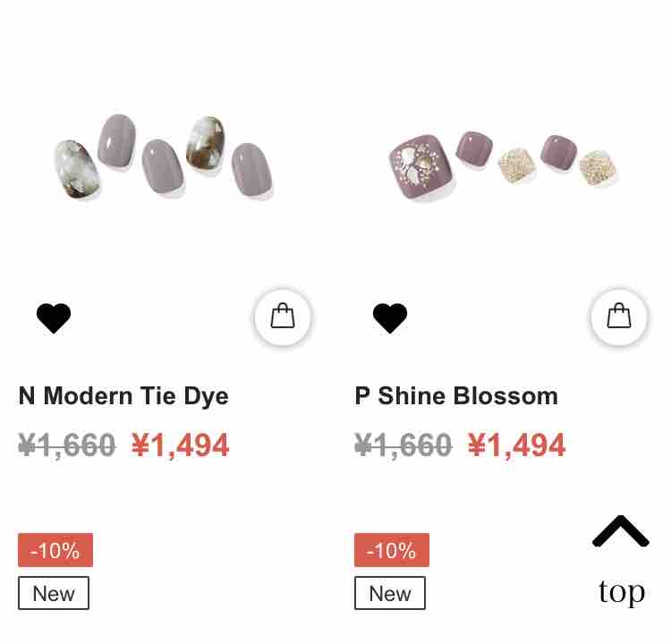Open the N Modern Tie Dye product title
This screenshot has height=644, width=671.
click(123, 396)
